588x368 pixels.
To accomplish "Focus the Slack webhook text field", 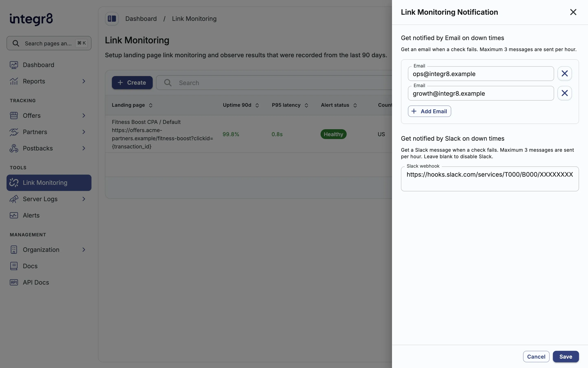I will 490,179.
